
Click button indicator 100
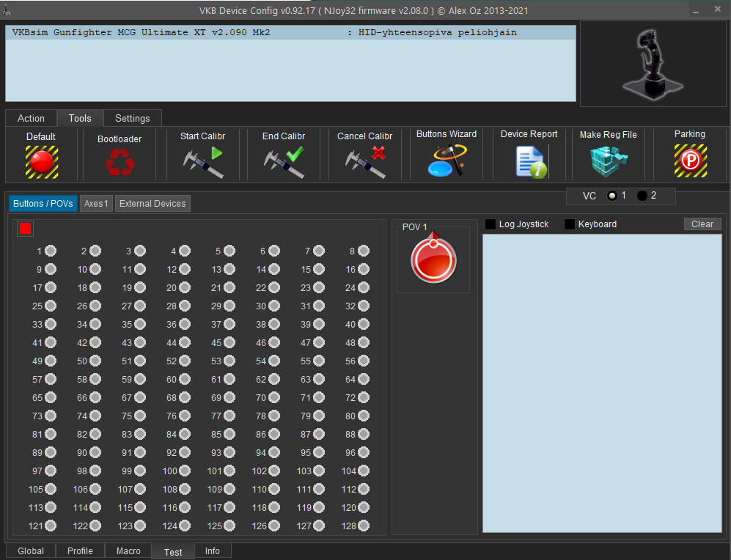tap(185, 471)
